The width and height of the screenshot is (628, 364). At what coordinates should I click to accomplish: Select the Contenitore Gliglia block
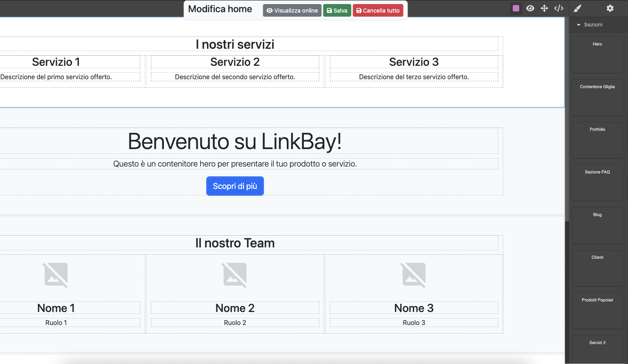[x=597, y=97]
